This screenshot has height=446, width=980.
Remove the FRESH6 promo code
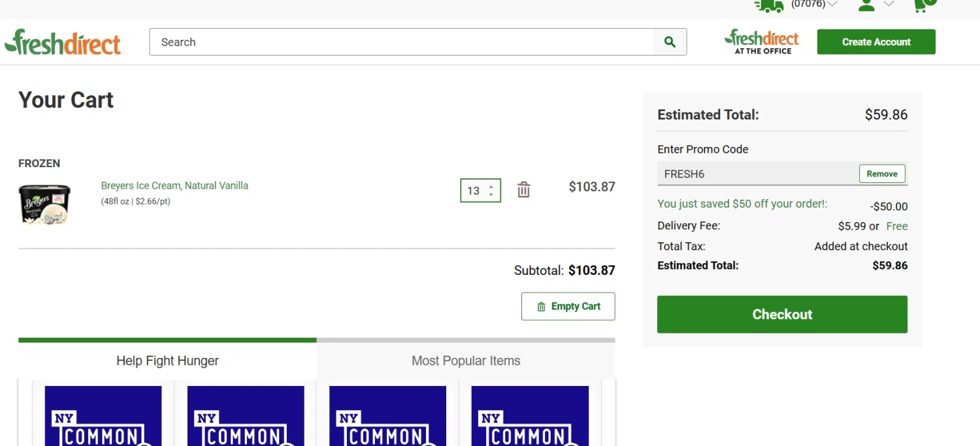882,174
